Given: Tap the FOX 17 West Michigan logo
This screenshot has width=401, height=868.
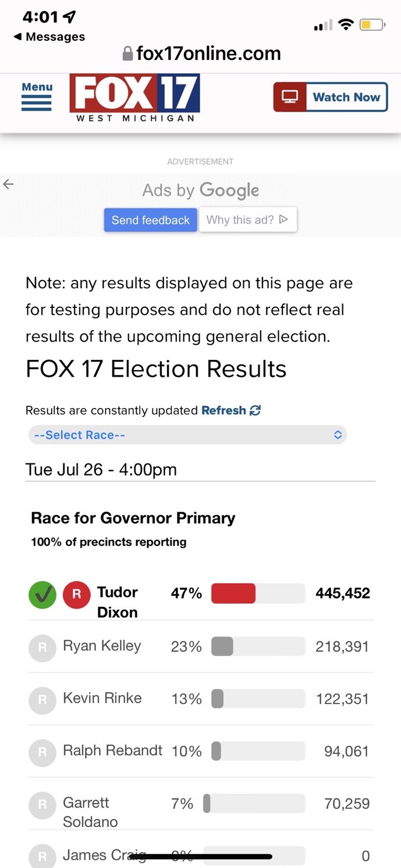Looking at the screenshot, I should coord(134,97).
